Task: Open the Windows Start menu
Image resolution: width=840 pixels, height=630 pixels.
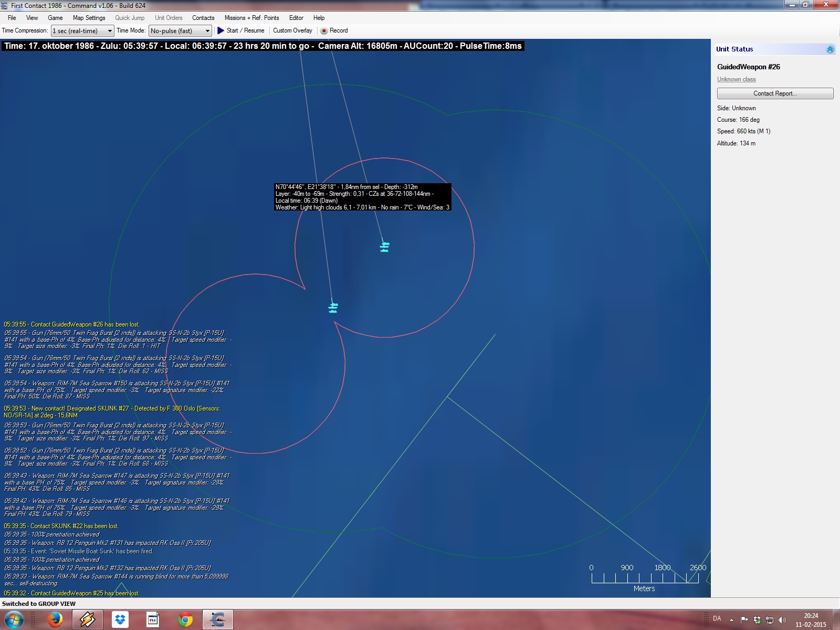Action: tap(14, 619)
